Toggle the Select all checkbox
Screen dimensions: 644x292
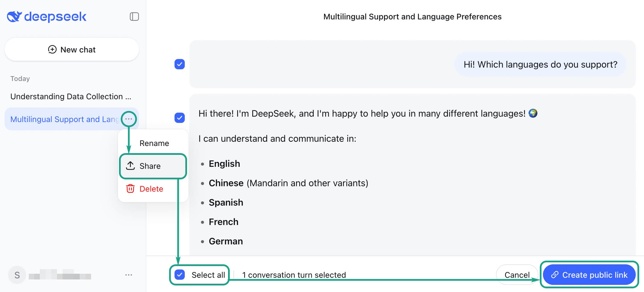[180, 275]
